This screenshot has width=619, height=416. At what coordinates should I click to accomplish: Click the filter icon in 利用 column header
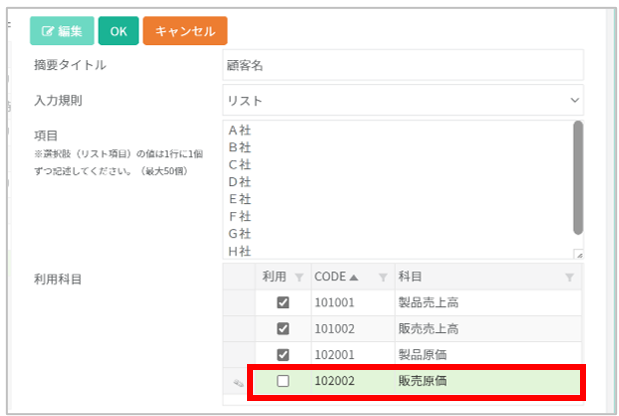[299, 277]
